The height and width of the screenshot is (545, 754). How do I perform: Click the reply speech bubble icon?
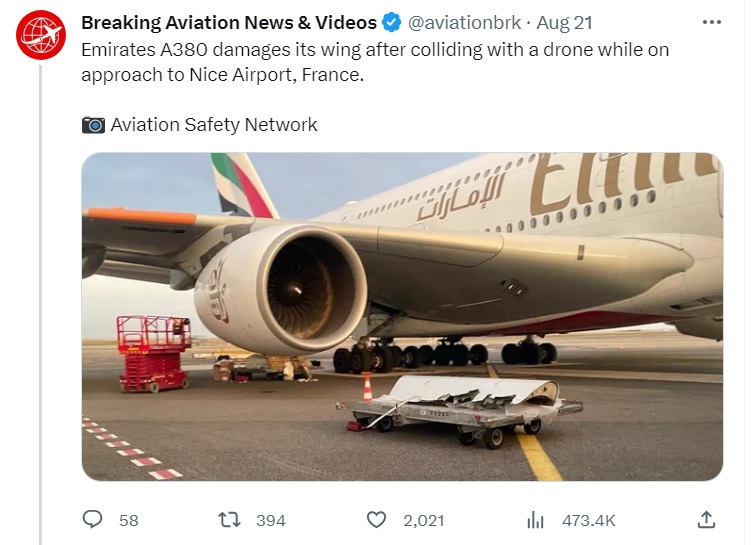click(x=93, y=520)
